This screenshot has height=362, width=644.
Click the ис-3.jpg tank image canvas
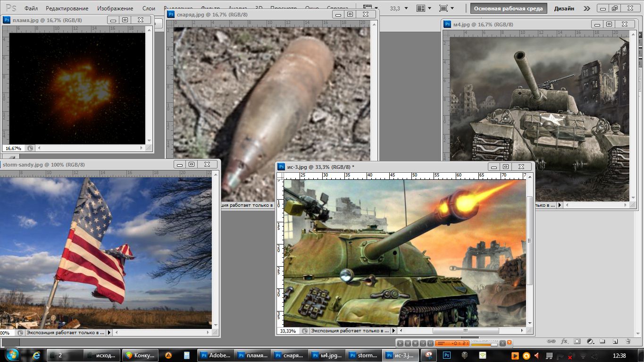tap(404, 253)
